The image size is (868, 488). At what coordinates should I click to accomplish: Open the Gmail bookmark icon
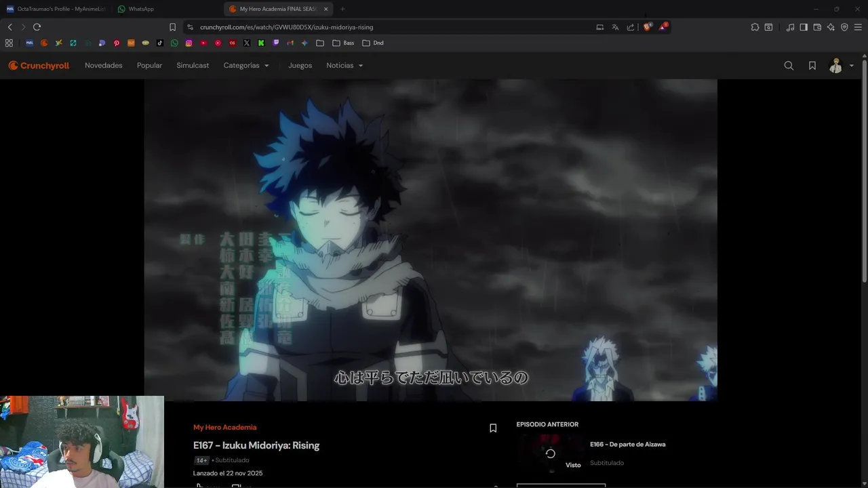290,43
